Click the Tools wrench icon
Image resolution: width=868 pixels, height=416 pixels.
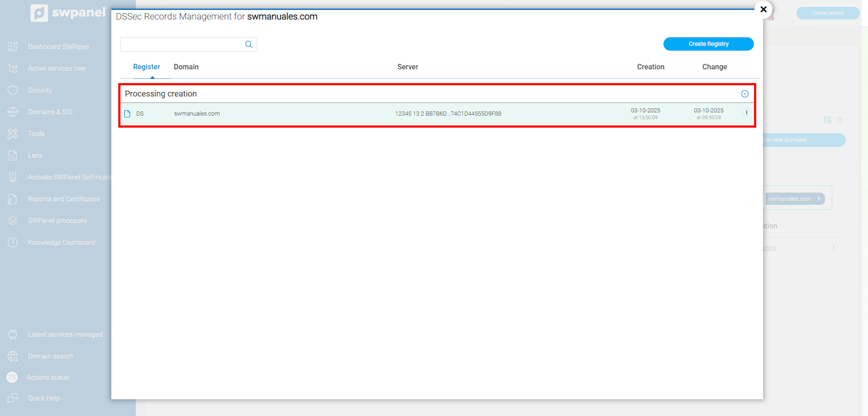pos(13,134)
